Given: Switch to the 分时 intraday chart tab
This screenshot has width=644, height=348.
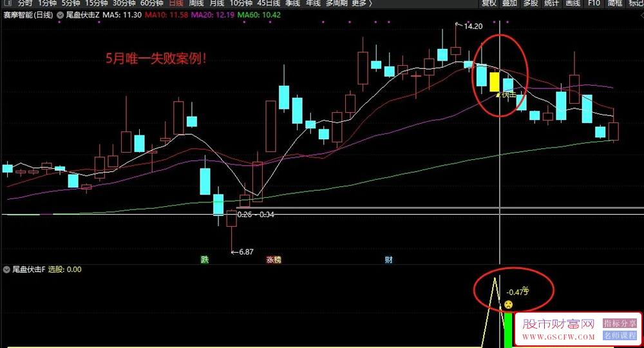Looking at the screenshot, I should click(25, 3).
